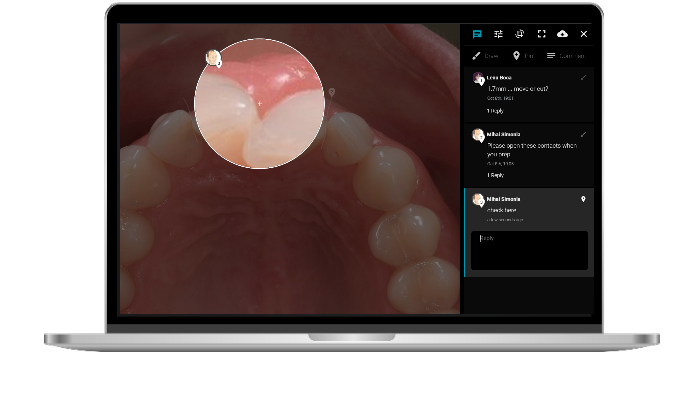Viewport: 680px width, 400px height.
Task: Click the small grey pin marker on photo
Action: (332, 92)
